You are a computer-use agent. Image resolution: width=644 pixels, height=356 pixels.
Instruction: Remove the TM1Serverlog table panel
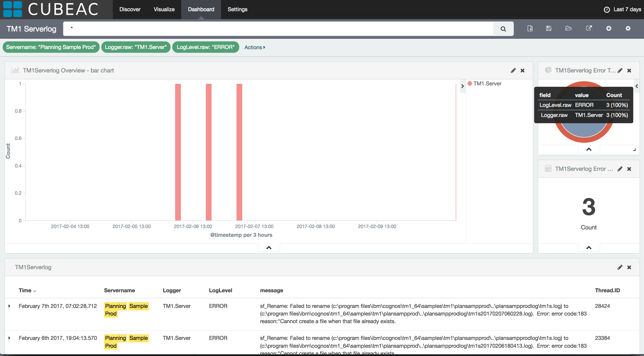click(629, 267)
